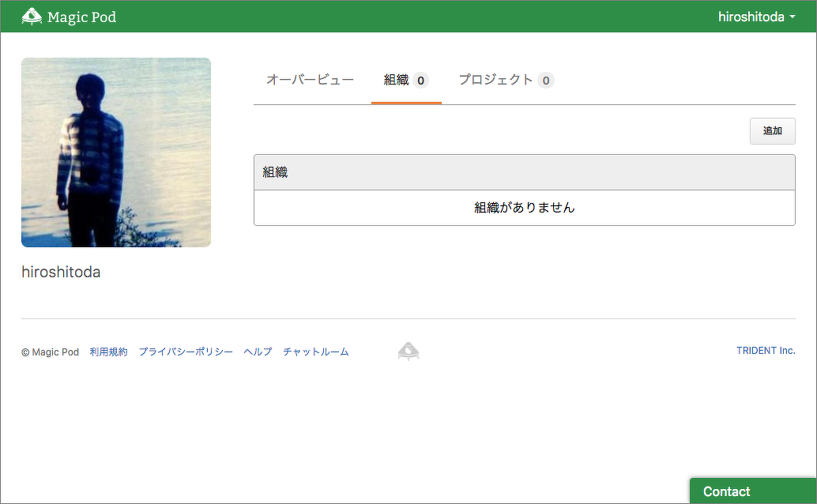Select the 組織 tab
Screen dimensions: 817x504
pyautogui.click(x=397, y=80)
